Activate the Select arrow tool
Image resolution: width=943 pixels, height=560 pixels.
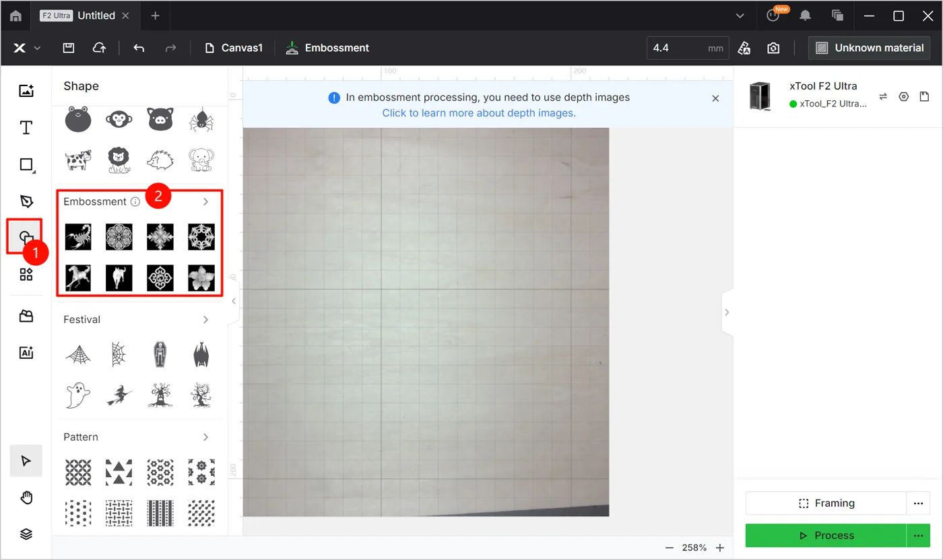(x=26, y=461)
